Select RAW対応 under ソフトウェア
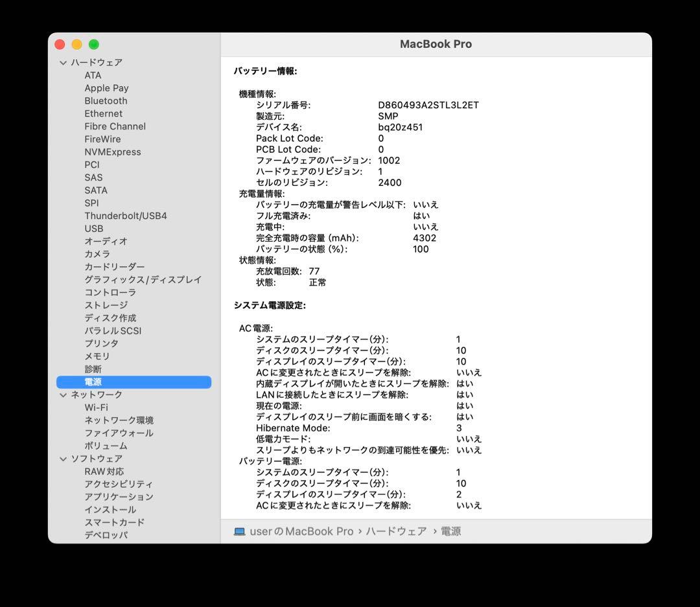 tap(104, 471)
